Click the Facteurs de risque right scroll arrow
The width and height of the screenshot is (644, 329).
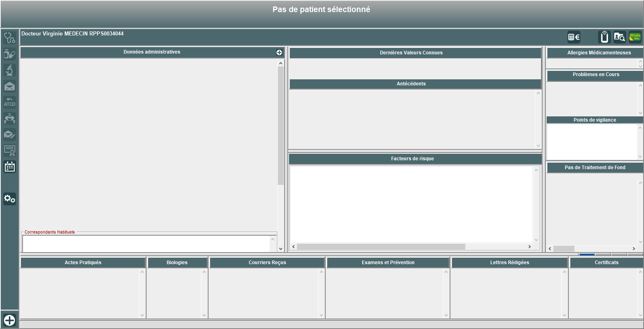(x=529, y=246)
